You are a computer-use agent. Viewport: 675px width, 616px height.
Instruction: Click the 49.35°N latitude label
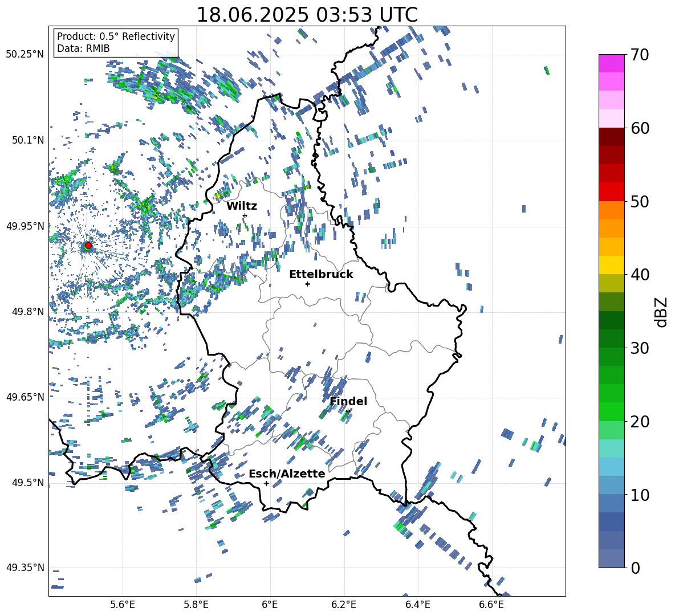[25, 568]
